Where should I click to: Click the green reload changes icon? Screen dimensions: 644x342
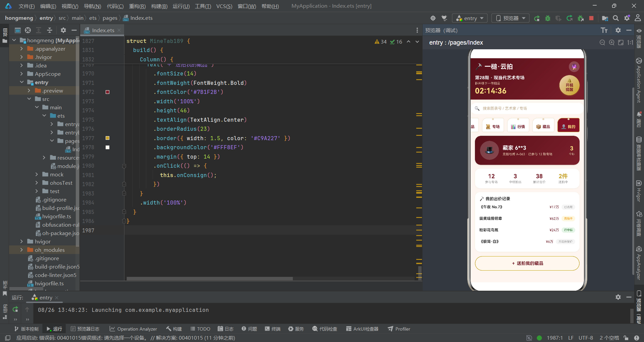[x=570, y=18]
